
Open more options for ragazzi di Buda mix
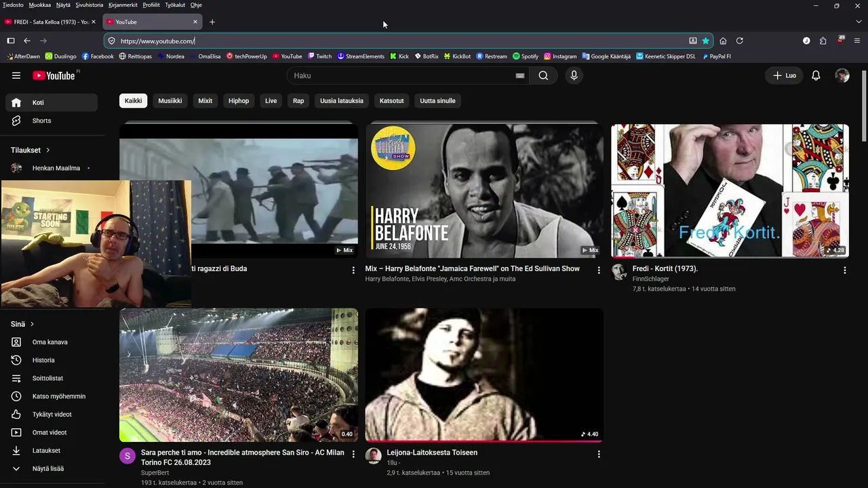pyautogui.click(x=353, y=270)
